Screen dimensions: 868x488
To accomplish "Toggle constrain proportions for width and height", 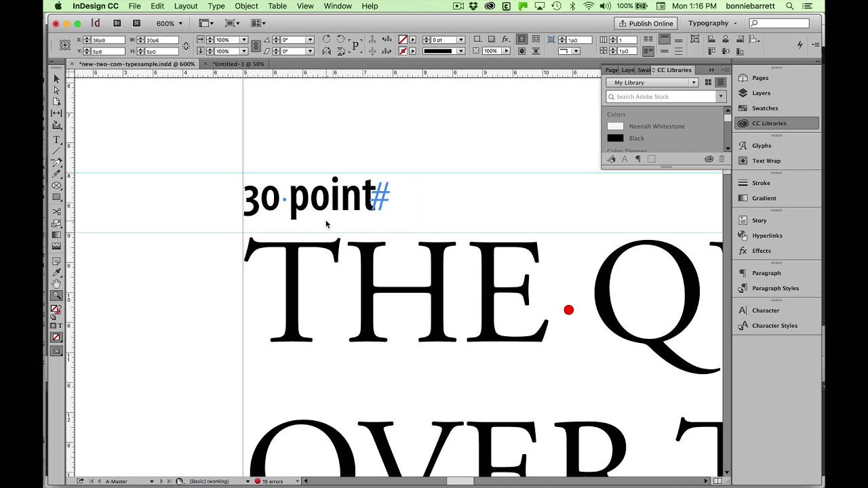I will pyautogui.click(x=186, y=45).
